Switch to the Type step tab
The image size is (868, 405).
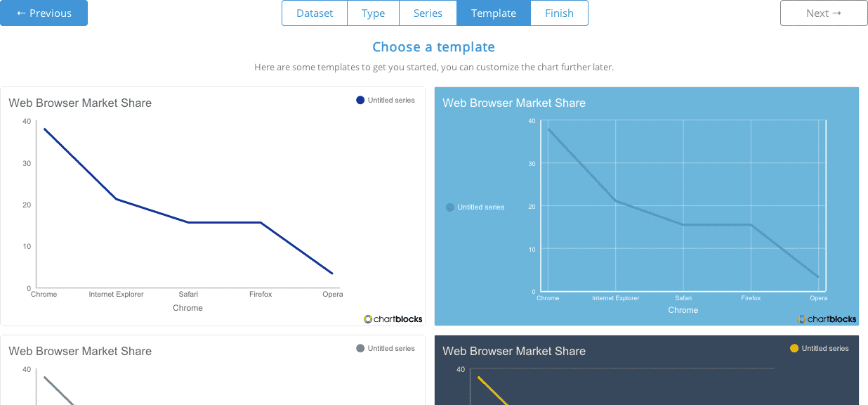click(x=373, y=13)
